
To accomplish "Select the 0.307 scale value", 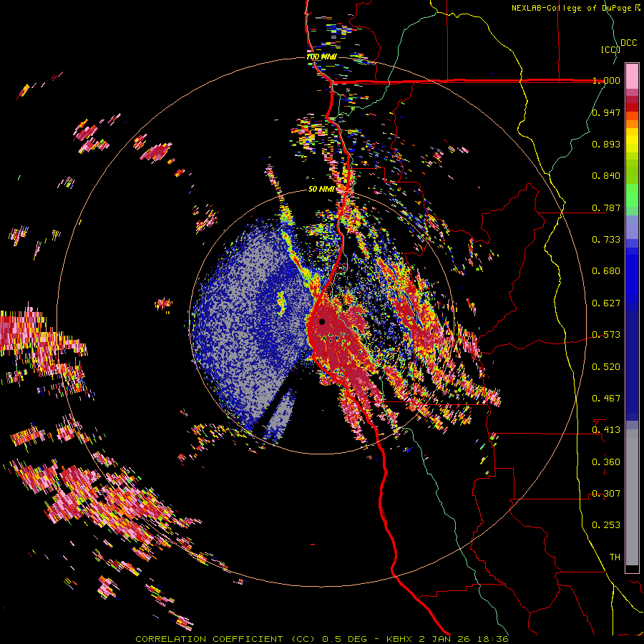I will [606, 493].
